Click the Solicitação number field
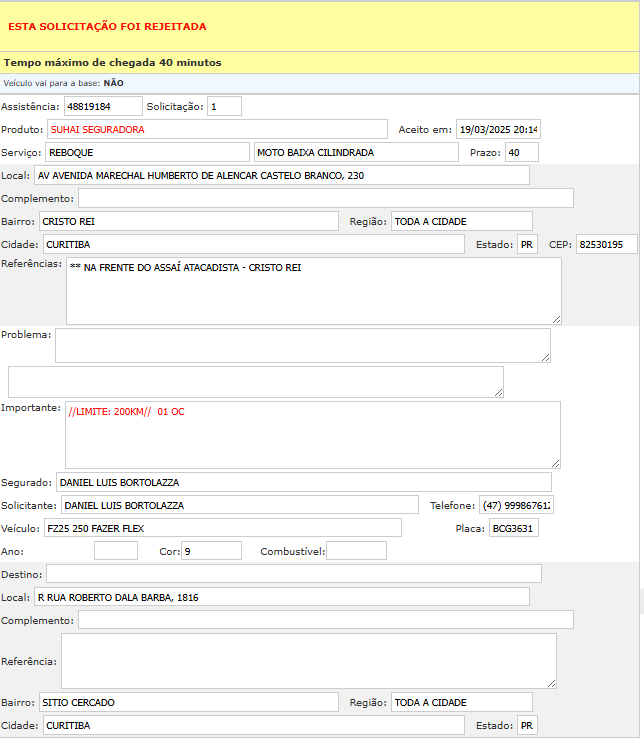 click(x=224, y=106)
